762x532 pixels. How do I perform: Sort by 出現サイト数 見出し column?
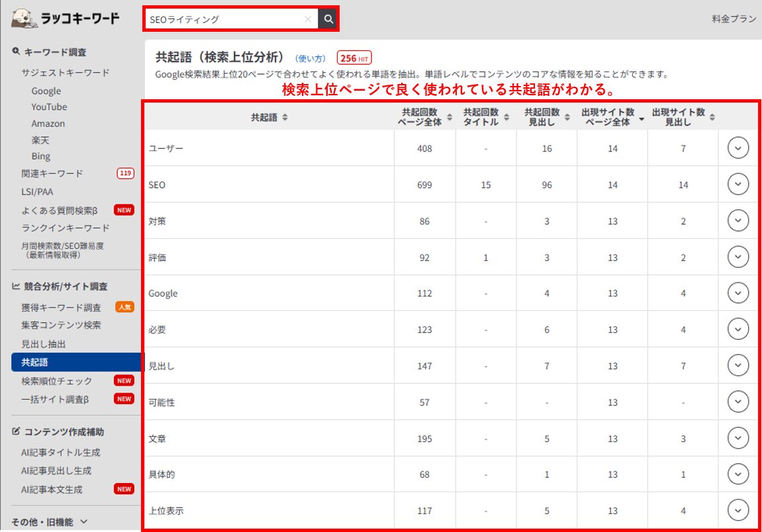[712, 117]
